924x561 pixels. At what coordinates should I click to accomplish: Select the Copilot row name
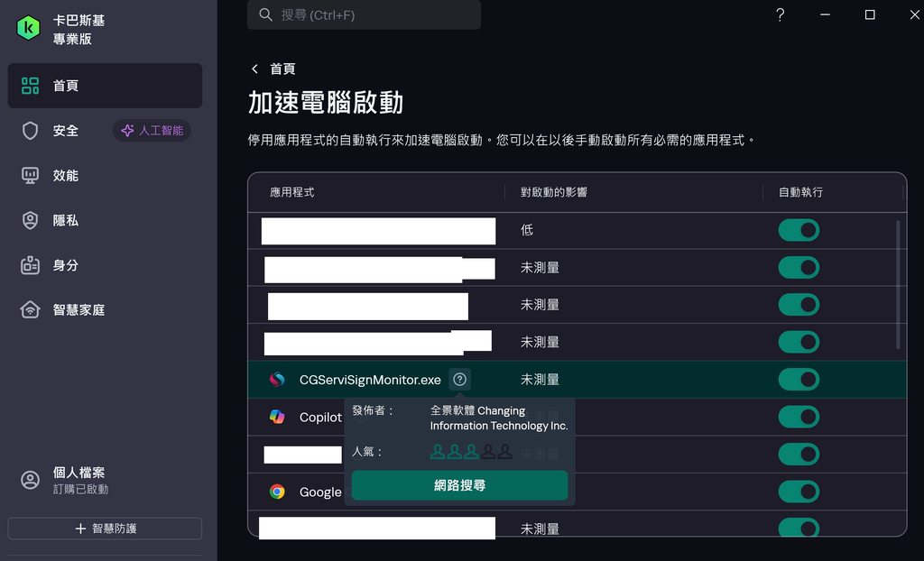tap(320, 418)
